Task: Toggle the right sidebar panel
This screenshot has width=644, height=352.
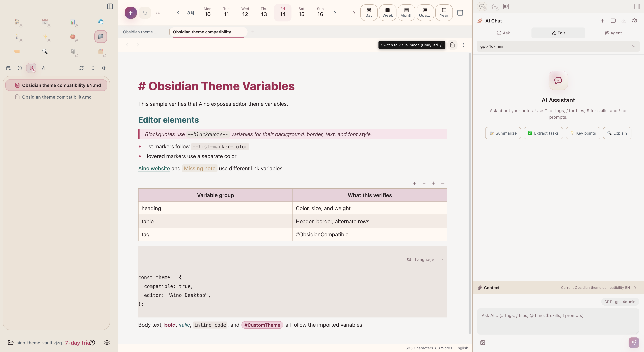Action: (x=637, y=7)
